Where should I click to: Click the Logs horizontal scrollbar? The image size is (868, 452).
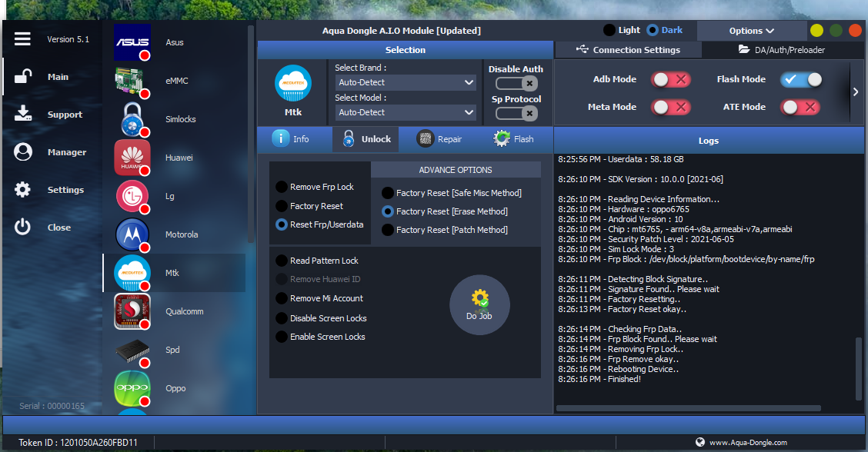pos(689,408)
